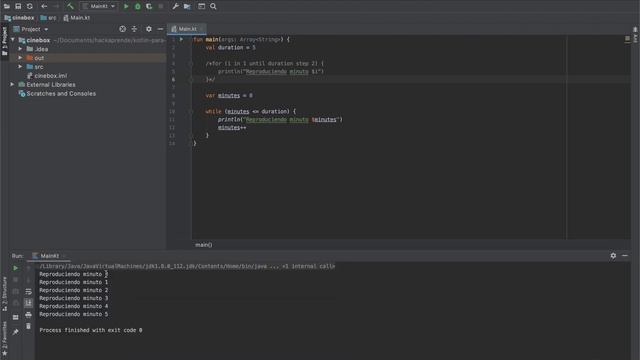Open Run panel gear settings

point(613,256)
